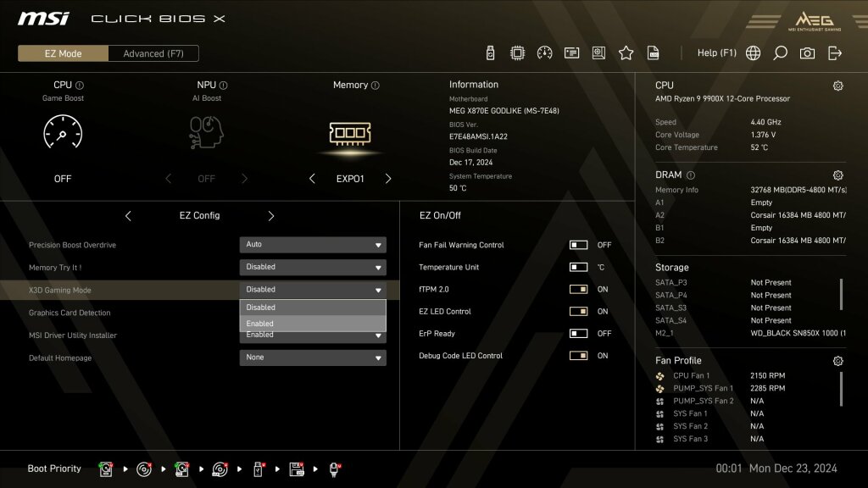Select the USB key boot device icon
The width and height of the screenshot is (868, 488).
pyautogui.click(x=258, y=469)
